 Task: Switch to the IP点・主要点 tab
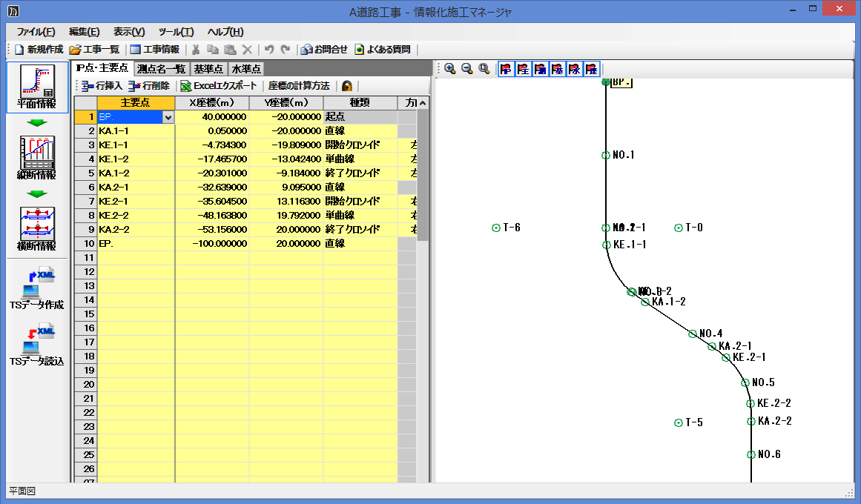[x=102, y=68]
